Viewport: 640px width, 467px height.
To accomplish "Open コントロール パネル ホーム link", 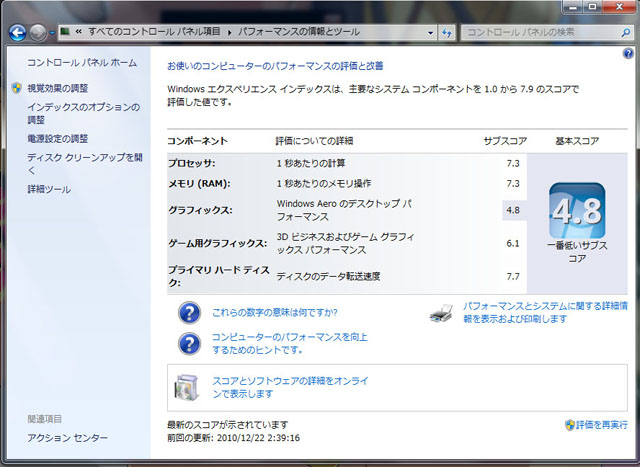I will point(82,62).
